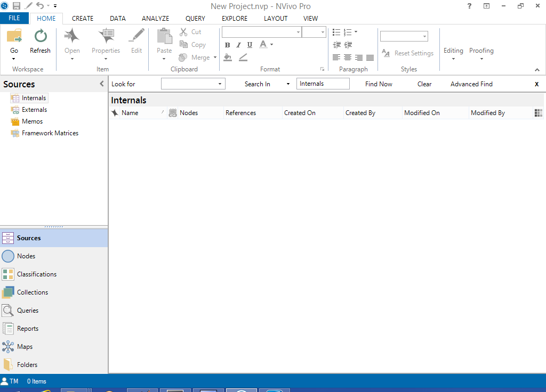The width and height of the screenshot is (546, 392).
Task: Open the FILE menu
Action: click(x=14, y=19)
